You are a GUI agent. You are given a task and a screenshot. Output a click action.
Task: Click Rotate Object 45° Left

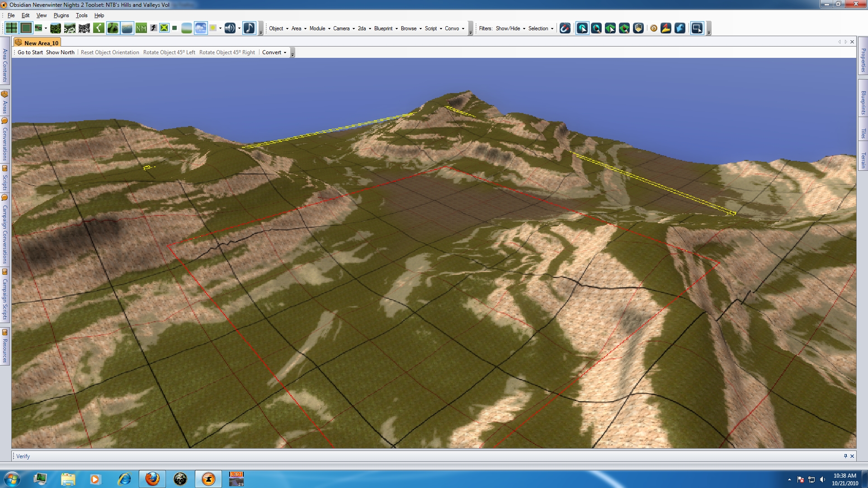(x=169, y=52)
